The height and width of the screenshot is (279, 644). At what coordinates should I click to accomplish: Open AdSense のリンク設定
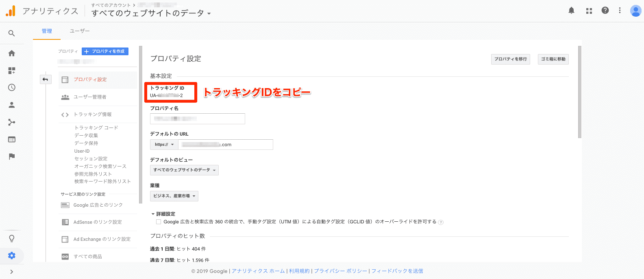(98, 222)
